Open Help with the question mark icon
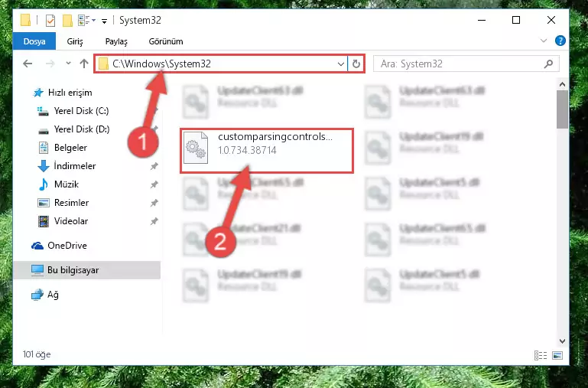 pos(560,41)
